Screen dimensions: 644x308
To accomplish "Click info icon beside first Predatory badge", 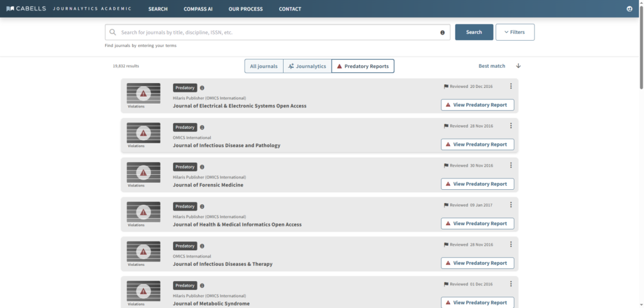I will point(202,88).
